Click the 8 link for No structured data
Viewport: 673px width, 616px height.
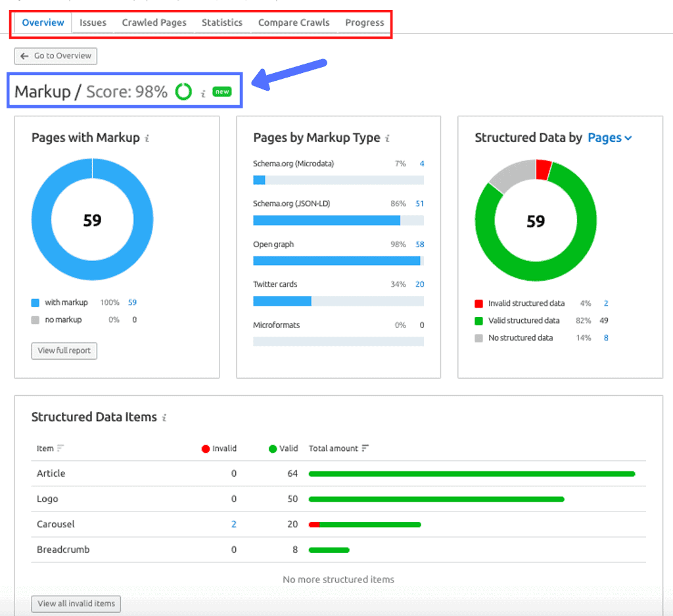(x=606, y=338)
